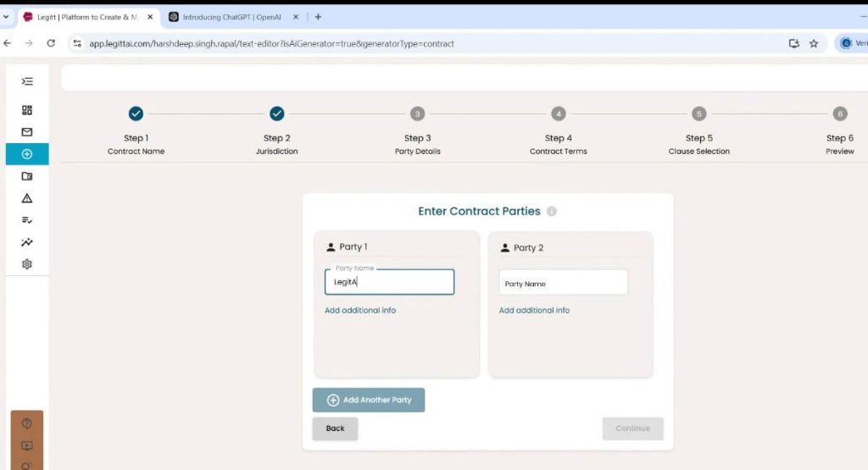Image resolution: width=868 pixels, height=470 pixels.
Task: Open the video tutorial icon in the brown panel
Action: tap(26, 445)
